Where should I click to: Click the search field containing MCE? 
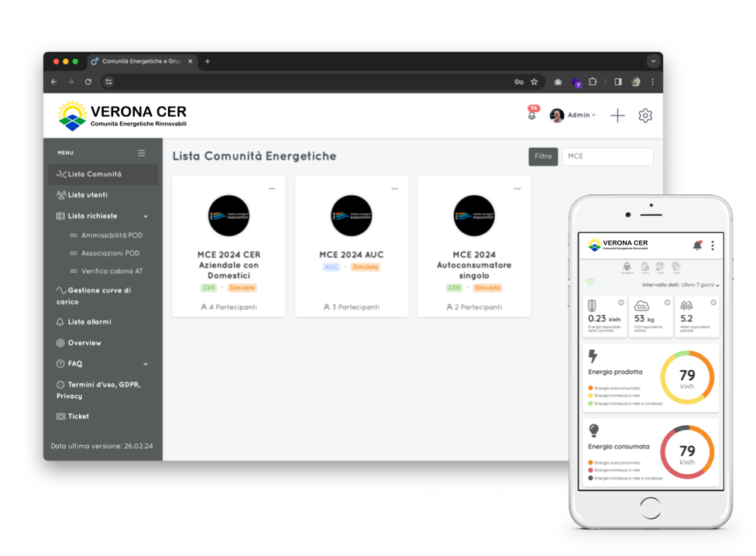pos(607,156)
